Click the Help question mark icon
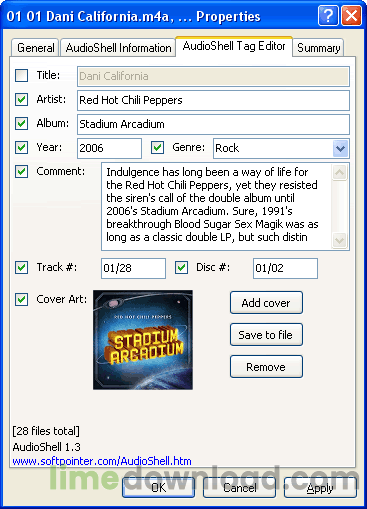Viewport: 367px width, 509px height. pos(328,15)
